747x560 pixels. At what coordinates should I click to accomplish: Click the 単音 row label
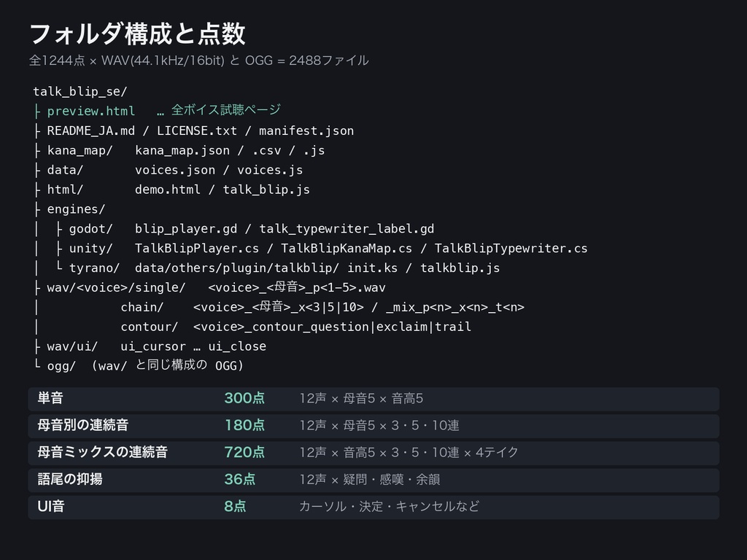click(50, 398)
